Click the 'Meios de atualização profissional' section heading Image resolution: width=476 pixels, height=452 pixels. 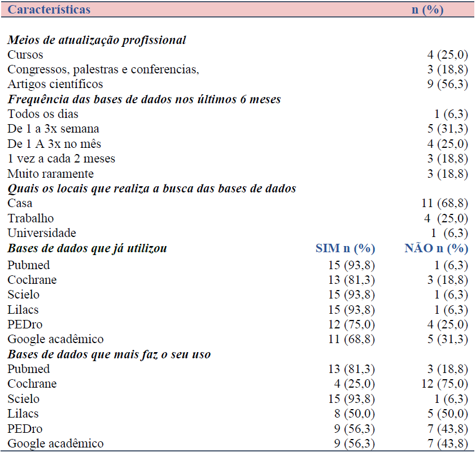tap(97, 40)
